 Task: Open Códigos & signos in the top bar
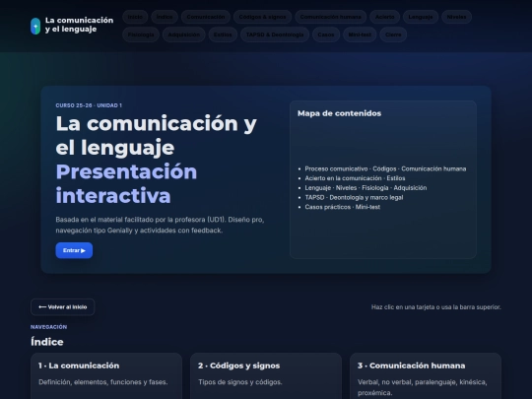(x=262, y=17)
